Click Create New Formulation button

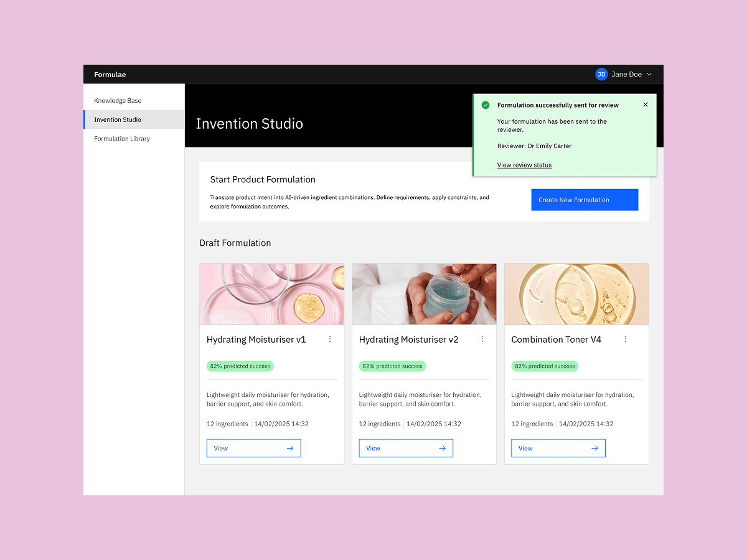(585, 200)
